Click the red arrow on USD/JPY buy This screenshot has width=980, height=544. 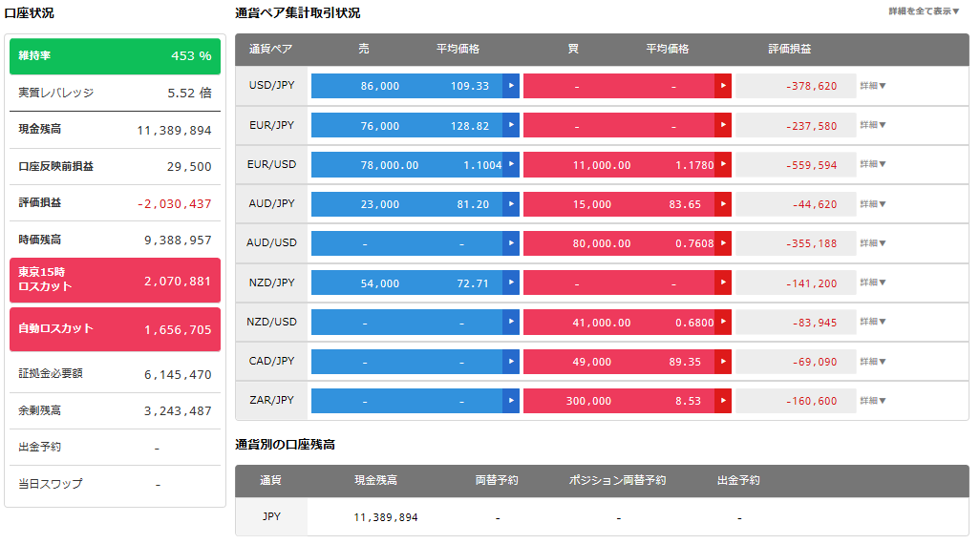point(723,86)
